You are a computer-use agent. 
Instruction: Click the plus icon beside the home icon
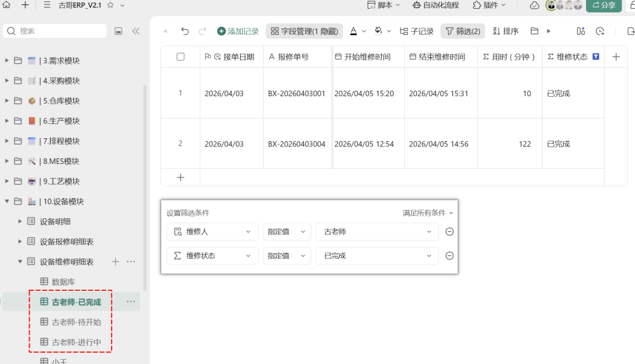pos(25,5)
